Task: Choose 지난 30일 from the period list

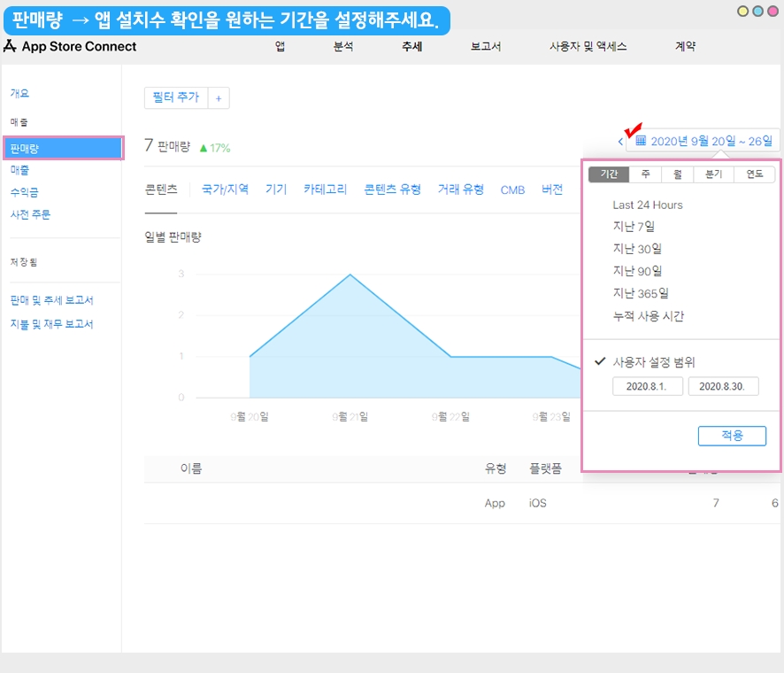Action: (x=637, y=249)
